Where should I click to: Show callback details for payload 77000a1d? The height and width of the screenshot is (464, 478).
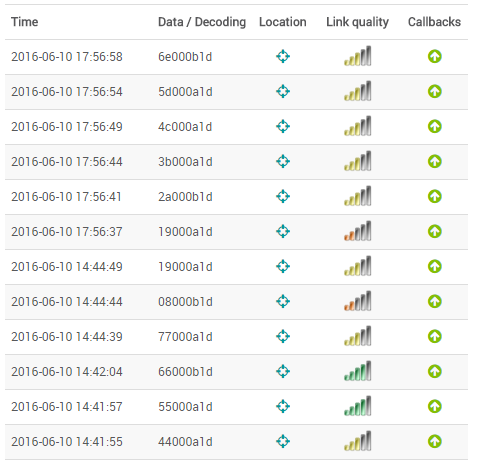pyautogui.click(x=434, y=336)
